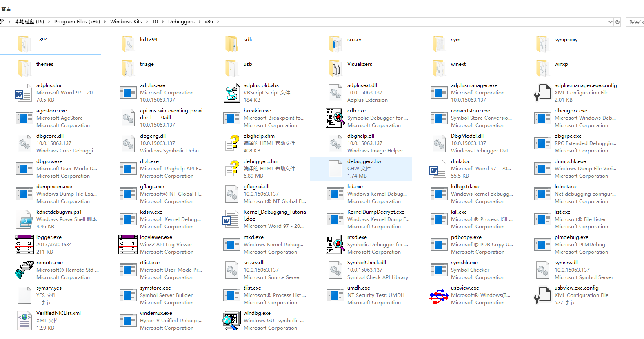Image resolution: width=644 pixels, height=339 pixels.
Task: Expand the address bar history dropdown
Action: pos(610,22)
